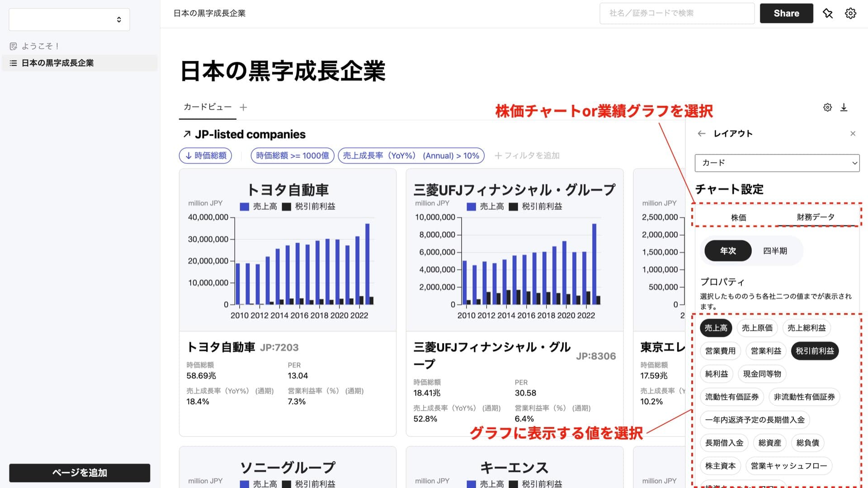
Task: Click フィルタを追加 to add a filter
Action: click(527, 155)
